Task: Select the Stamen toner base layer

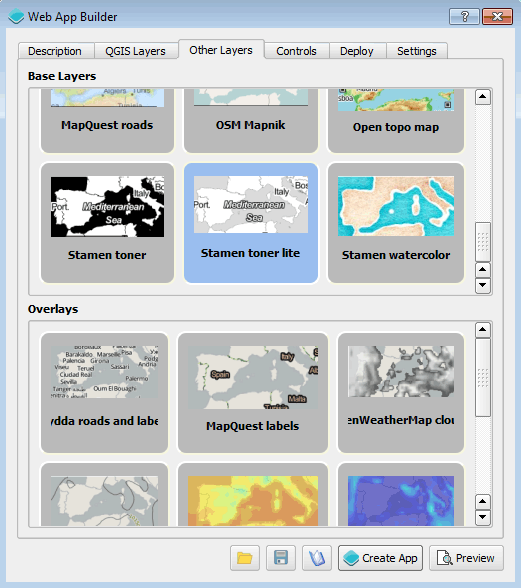Action: tap(107, 223)
